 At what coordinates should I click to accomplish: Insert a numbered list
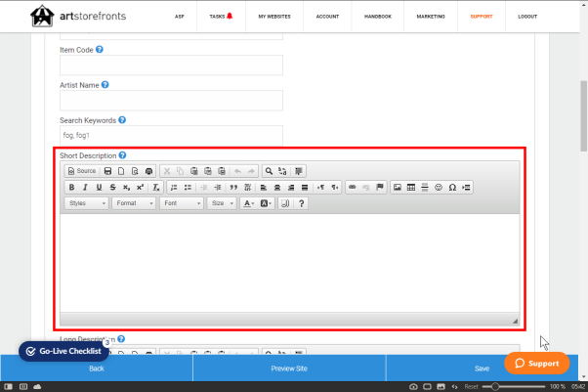click(174, 188)
